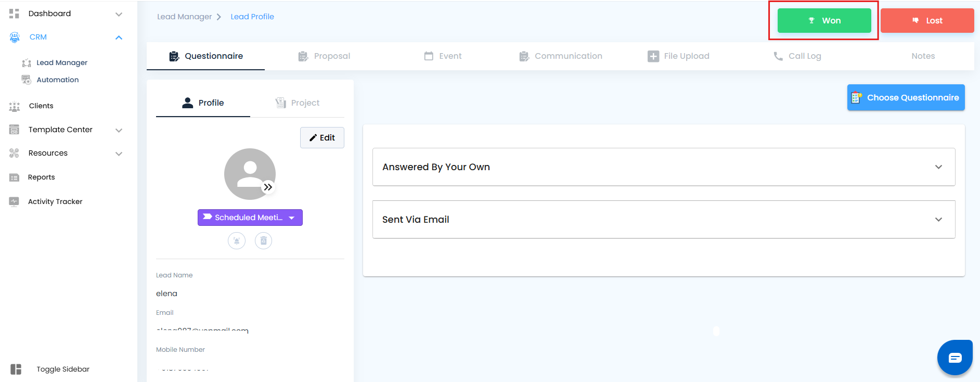This screenshot has width=980, height=382.
Task: Collapse the CRM menu chevron
Action: (x=119, y=37)
